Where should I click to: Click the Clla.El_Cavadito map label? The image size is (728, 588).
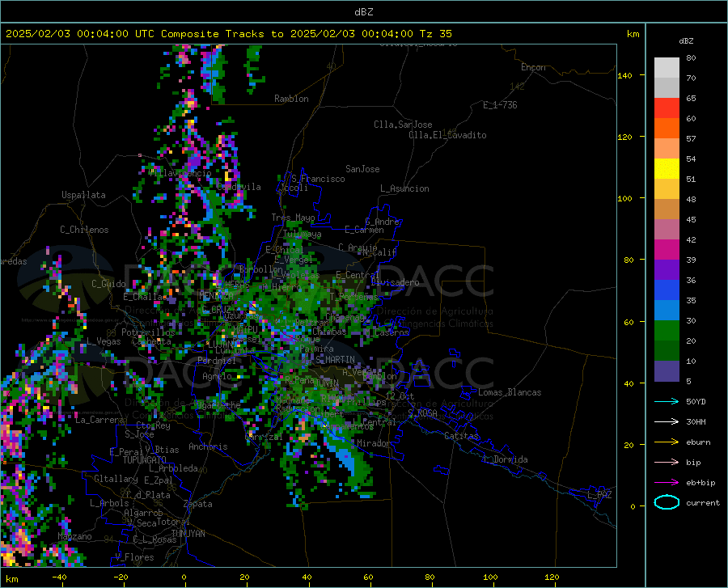click(x=447, y=135)
